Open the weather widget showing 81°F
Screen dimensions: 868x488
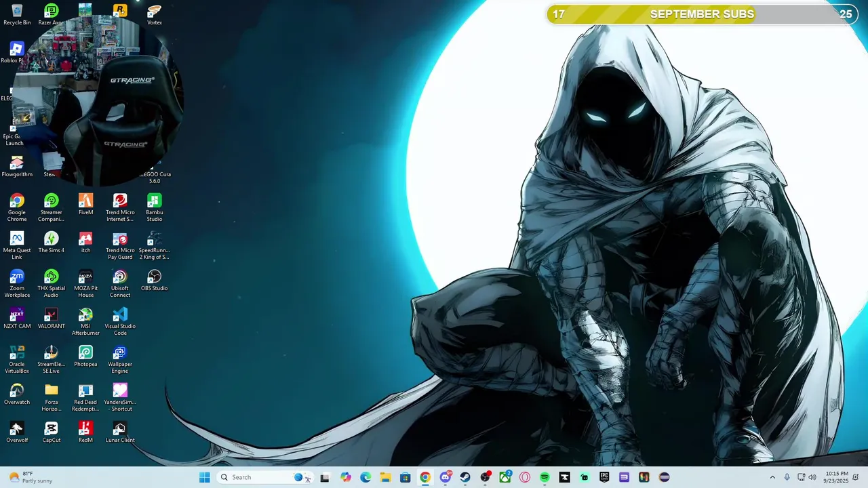click(x=31, y=477)
